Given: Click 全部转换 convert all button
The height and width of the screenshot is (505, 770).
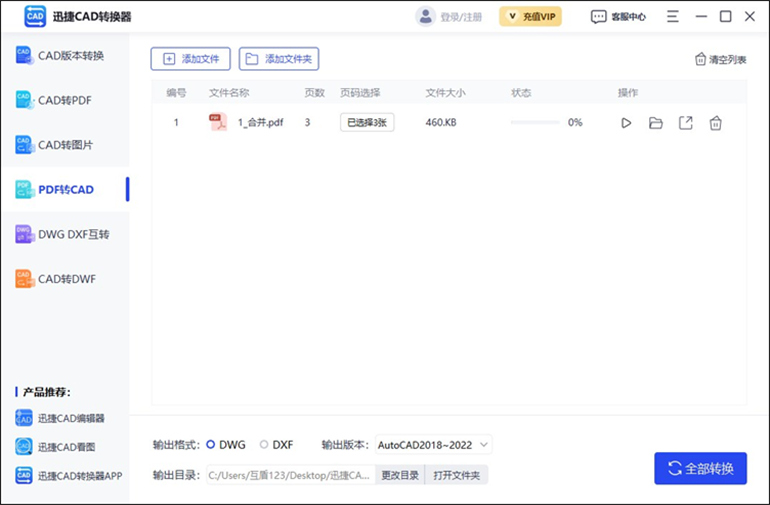Looking at the screenshot, I should pyautogui.click(x=700, y=468).
